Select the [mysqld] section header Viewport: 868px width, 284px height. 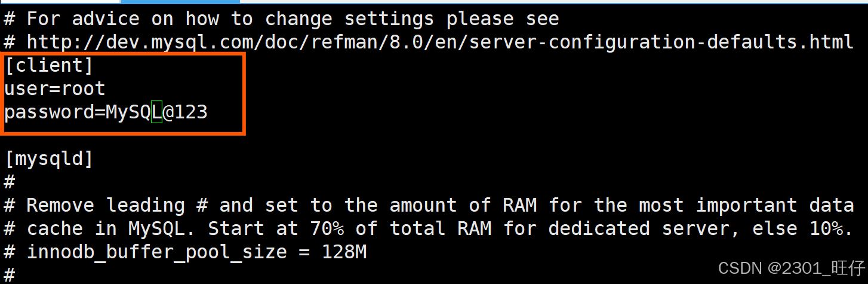pyautogui.click(x=49, y=159)
